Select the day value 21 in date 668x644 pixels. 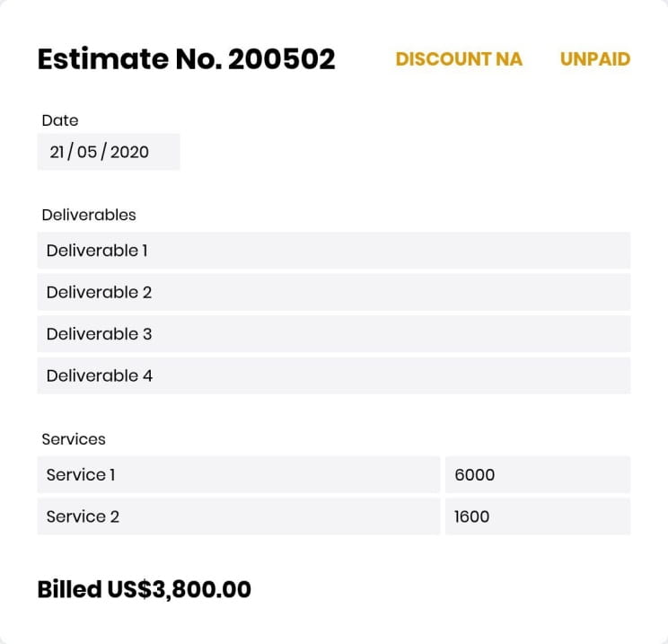coord(57,152)
